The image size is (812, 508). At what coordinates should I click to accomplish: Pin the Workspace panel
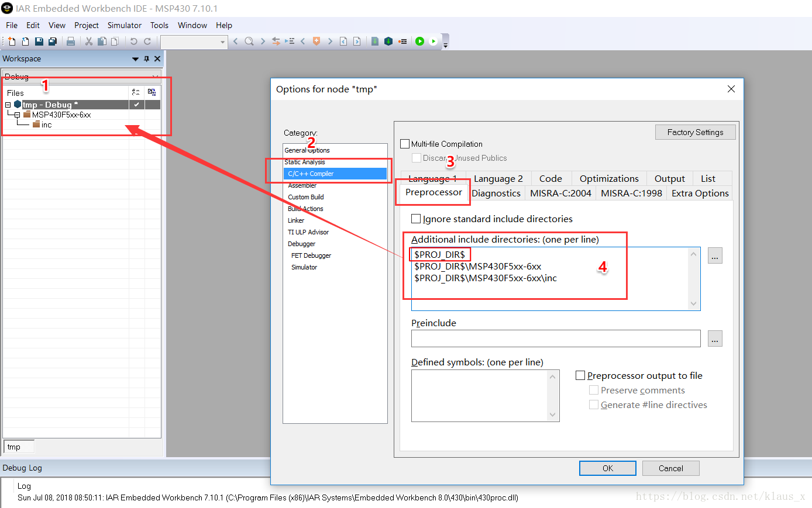pyautogui.click(x=147, y=59)
